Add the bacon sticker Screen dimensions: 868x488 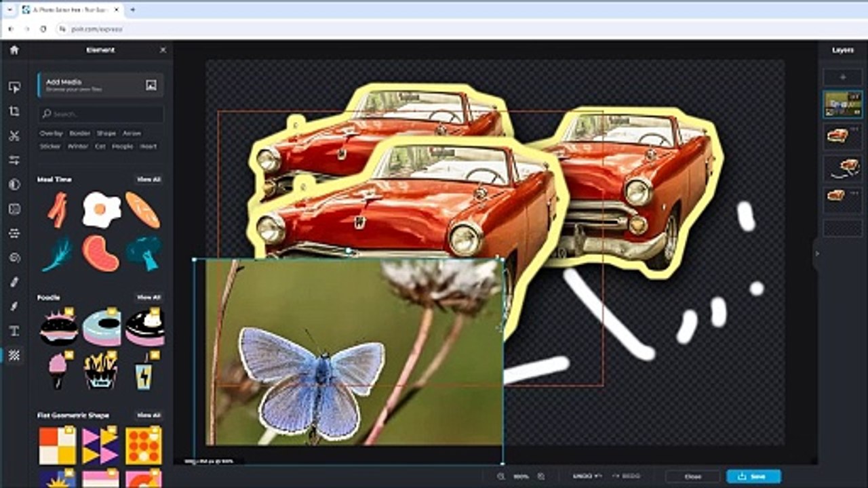pos(57,210)
